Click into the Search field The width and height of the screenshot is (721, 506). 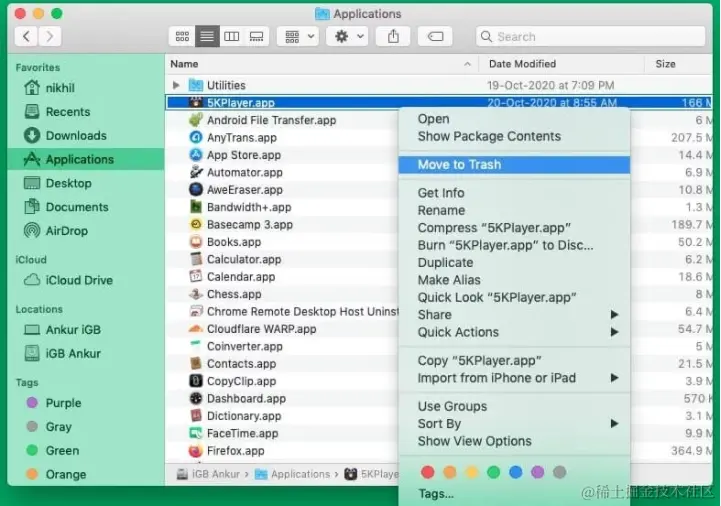tap(590, 36)
